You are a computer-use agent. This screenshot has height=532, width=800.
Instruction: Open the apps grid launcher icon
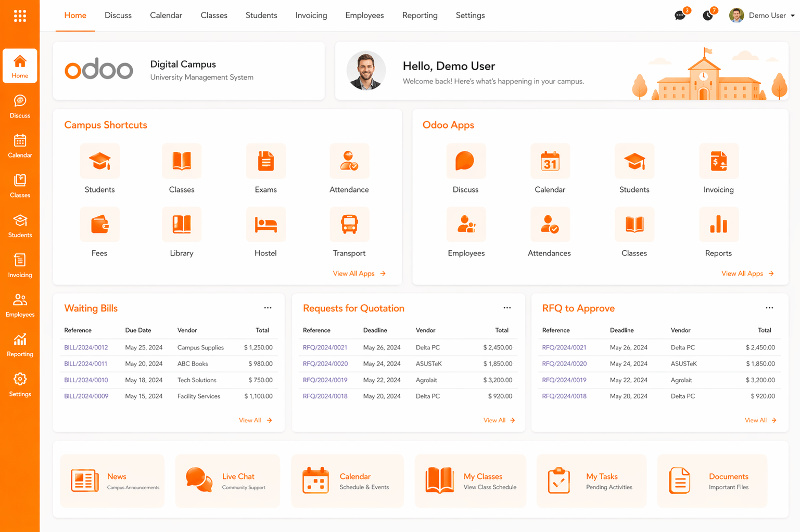pyautogui.click(x=20, y=16)
